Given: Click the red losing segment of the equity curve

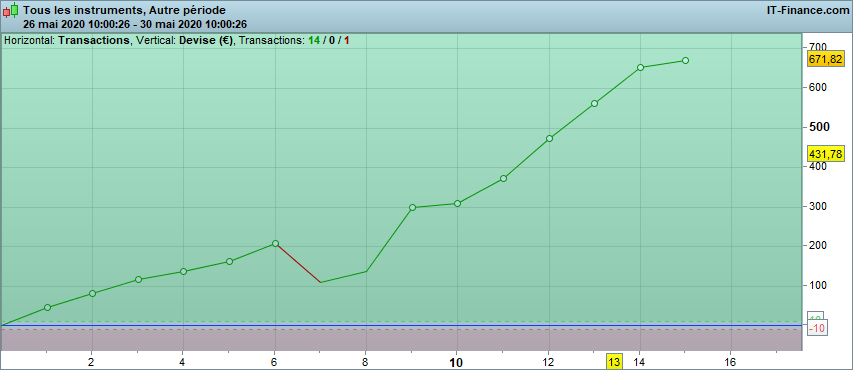Looking at the screenshot, I should tap(298, 263).
